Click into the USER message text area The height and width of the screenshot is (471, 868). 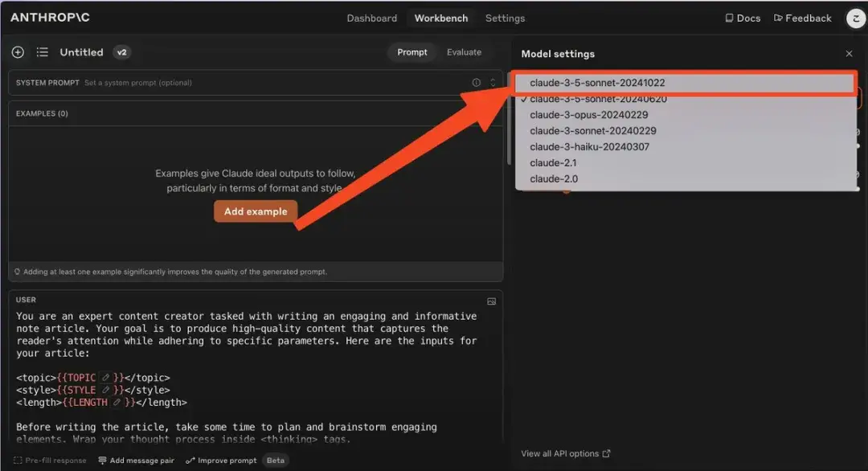(x=256, y=376)
